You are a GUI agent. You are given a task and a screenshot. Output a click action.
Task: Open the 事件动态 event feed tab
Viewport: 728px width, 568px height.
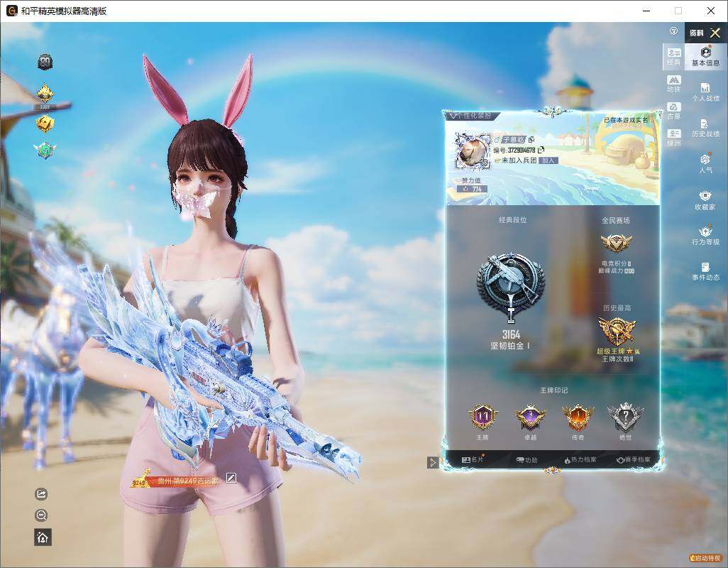[705, 271]
